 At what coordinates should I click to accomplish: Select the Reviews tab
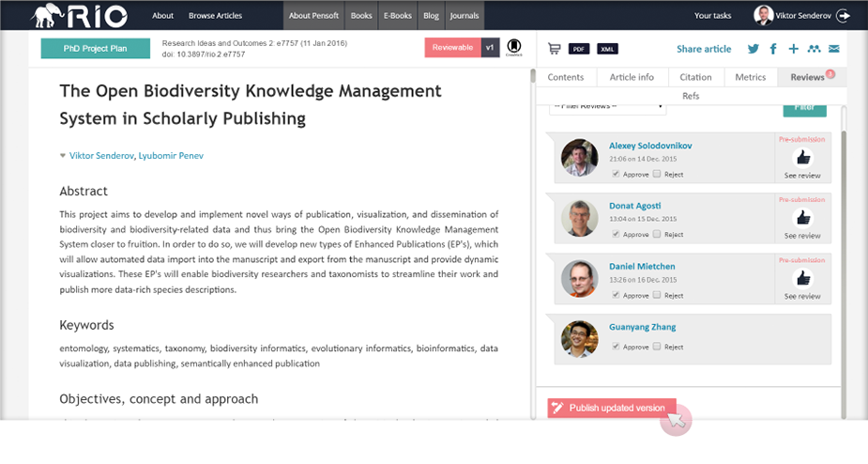click(x=807, y=77)
